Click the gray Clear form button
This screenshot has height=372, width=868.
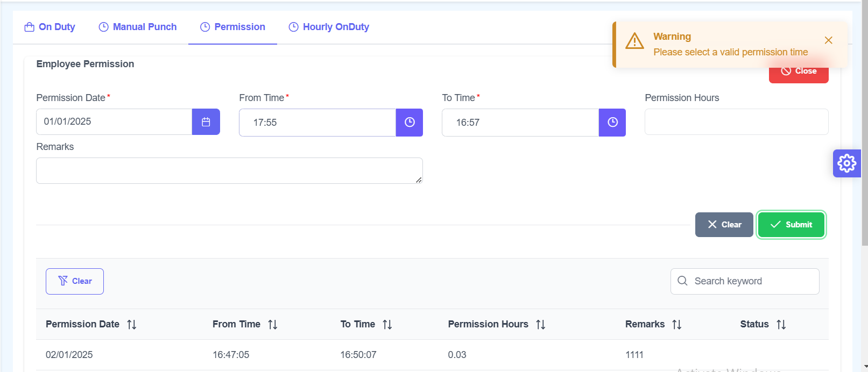pos(724,225)
